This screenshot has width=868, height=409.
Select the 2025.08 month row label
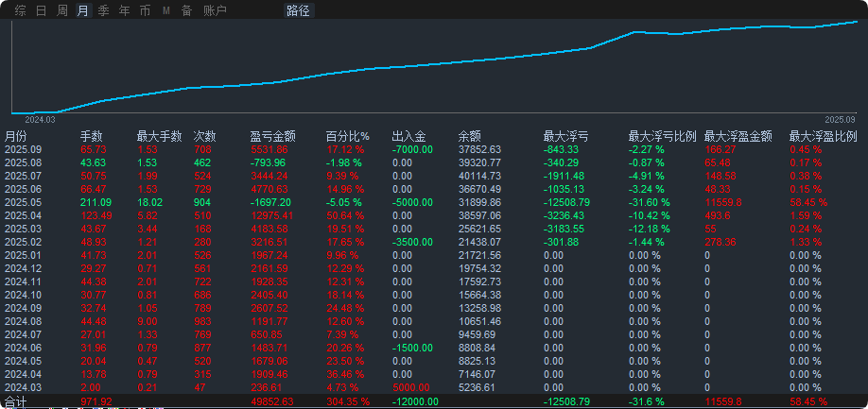pos(23,162)
